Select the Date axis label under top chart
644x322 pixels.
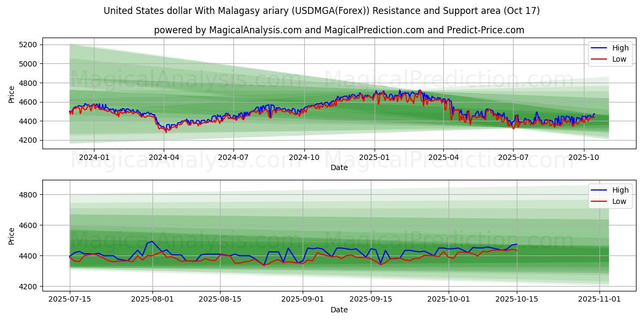click(x=339, y=167)
